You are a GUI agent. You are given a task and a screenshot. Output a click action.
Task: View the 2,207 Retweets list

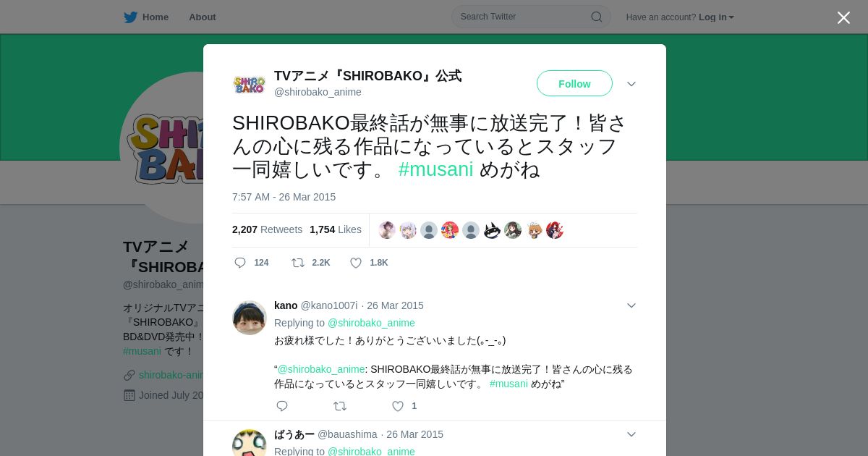pyautogui.click(x=267, y=229)
